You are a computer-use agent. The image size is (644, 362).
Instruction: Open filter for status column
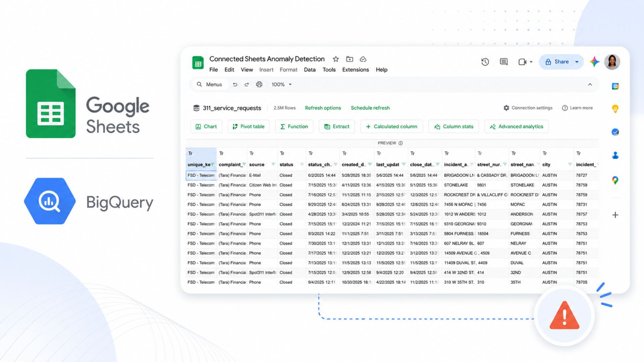[x=302, y=165]
